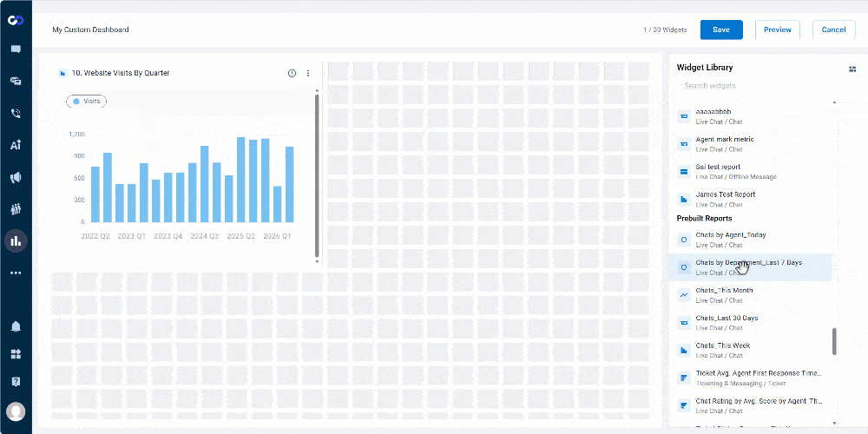
Task: Select the Chats_Last 30 Days widget
Action: point(750,323)
